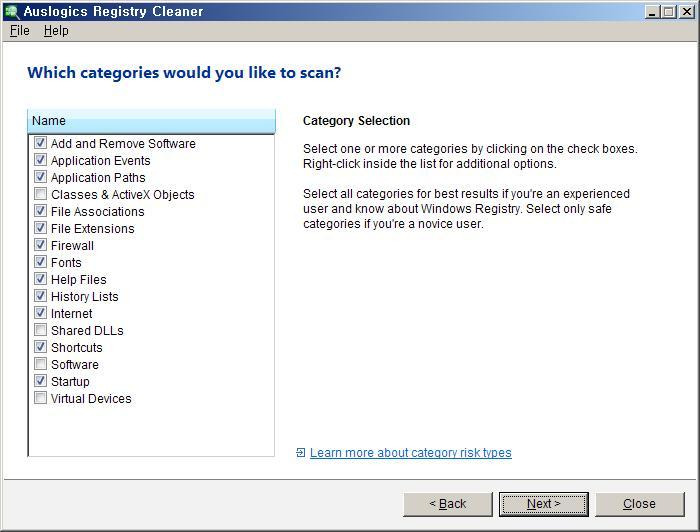
Task: Open the Help menu
Action: pyautogui.click(x=56, y=31)
